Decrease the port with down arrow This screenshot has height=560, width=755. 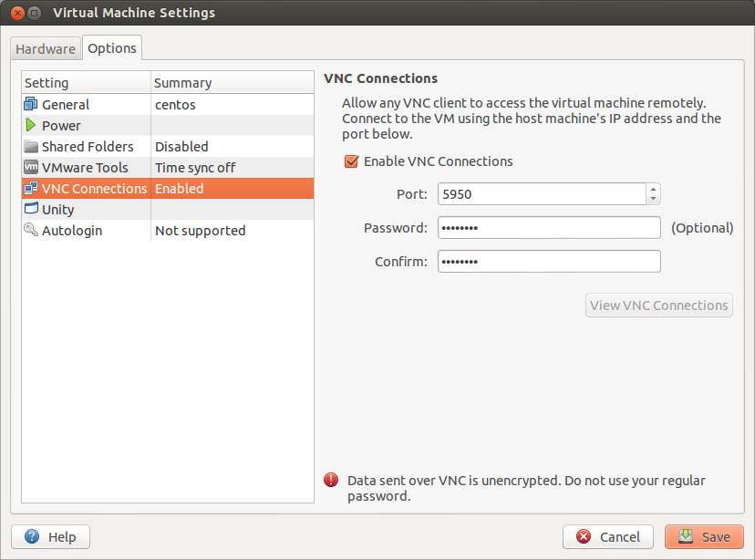pos(653,199)
